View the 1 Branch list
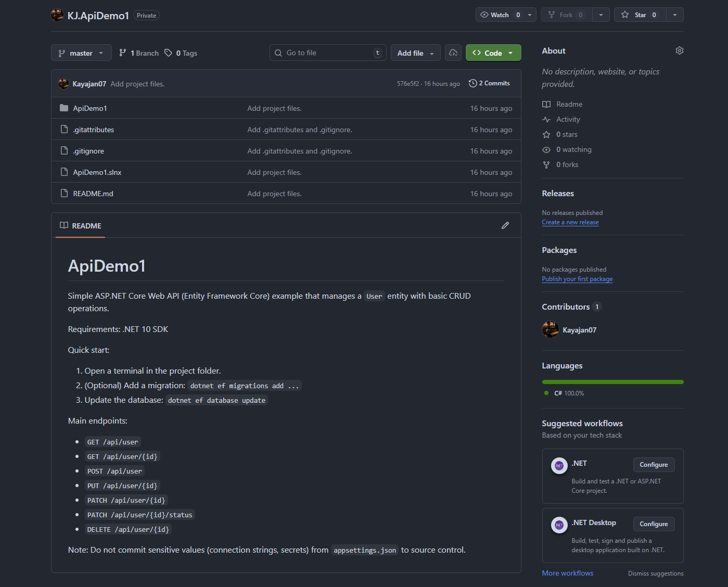The image size is (728, 587). 139,53
